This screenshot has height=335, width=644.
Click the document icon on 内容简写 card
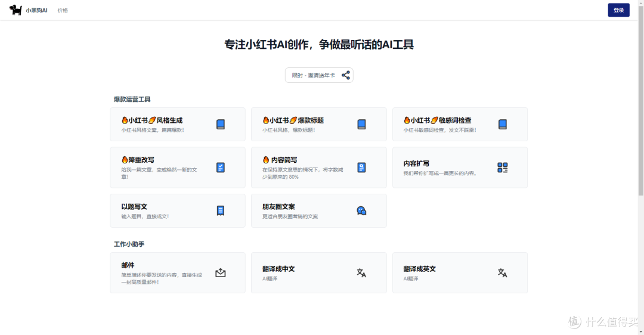(x=361, y=167)
